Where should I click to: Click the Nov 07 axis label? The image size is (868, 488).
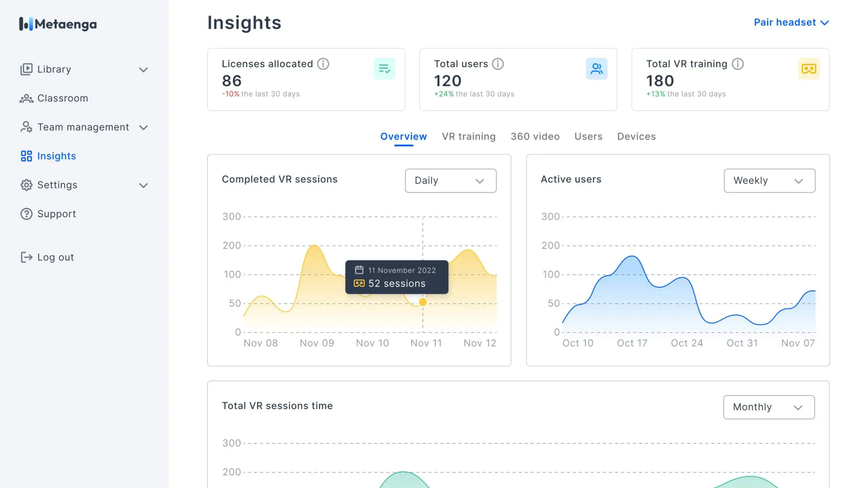[798, 343]
